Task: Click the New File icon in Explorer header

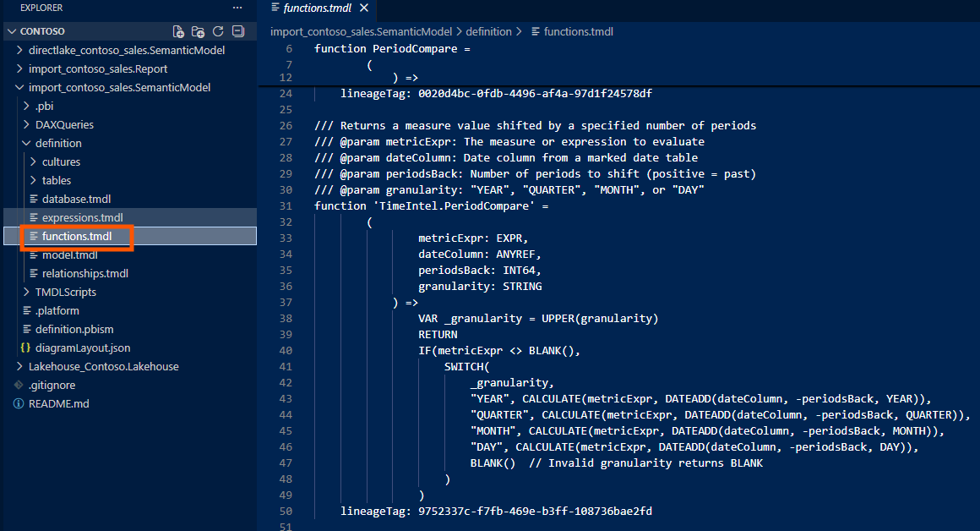Action: coord(178,31)
